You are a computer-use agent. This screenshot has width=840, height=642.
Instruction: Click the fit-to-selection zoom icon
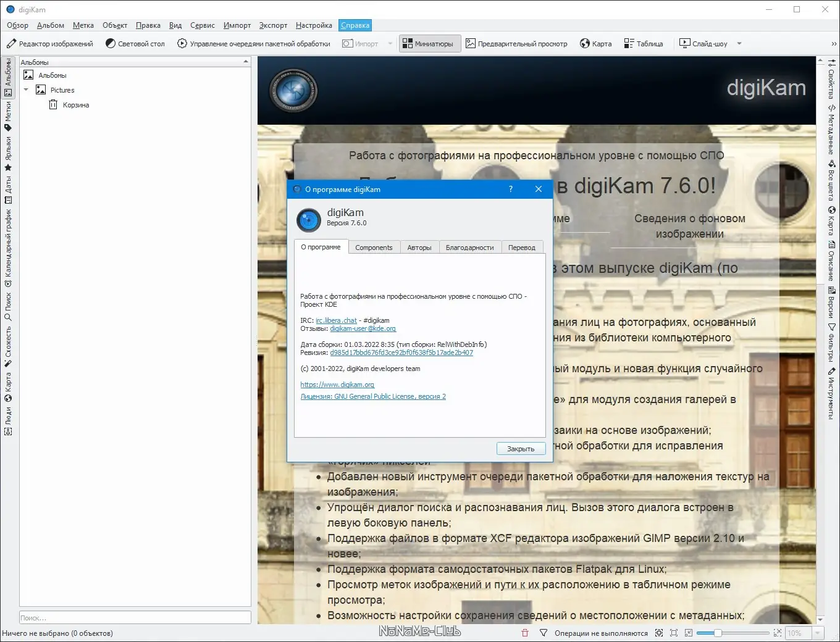point(659,633)
